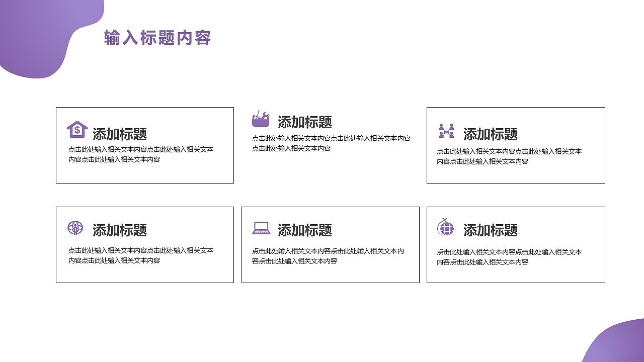Click the placeholder text in the top-left card

point(141,154)
